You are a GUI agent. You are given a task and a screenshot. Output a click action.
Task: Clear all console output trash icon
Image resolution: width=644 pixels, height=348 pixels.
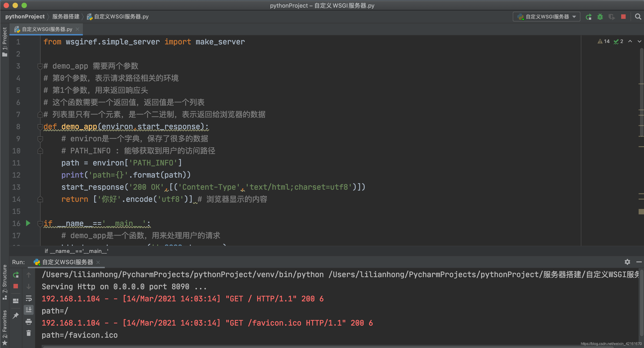click(29, 333)
